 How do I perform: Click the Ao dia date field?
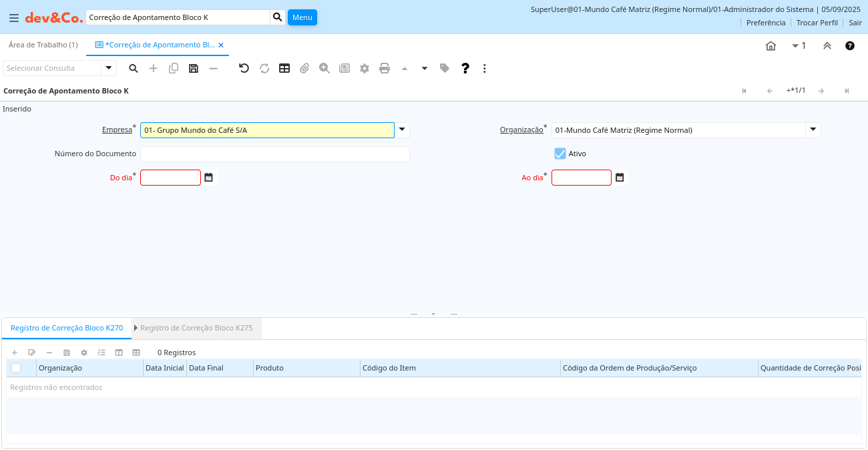point(581,178)
